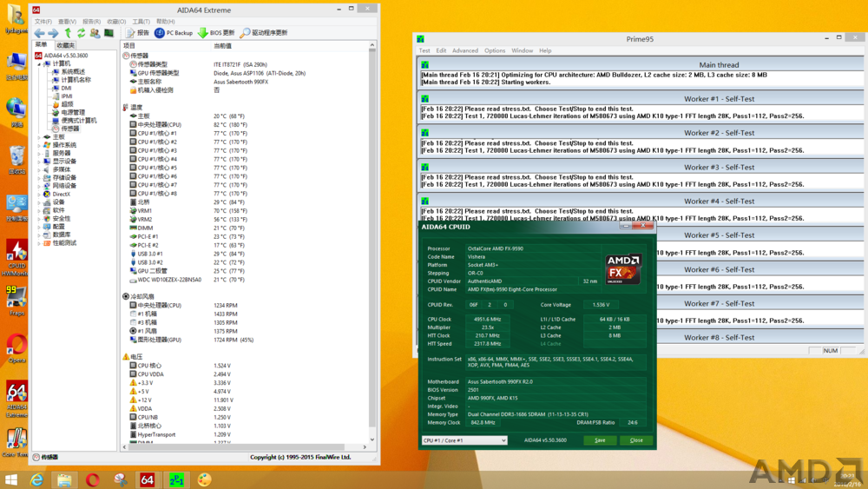The width and height of the screenshot is (868, 489).
Task: Open the users icon in AIDA64 toolbar
Action: (x=95, y=33)
